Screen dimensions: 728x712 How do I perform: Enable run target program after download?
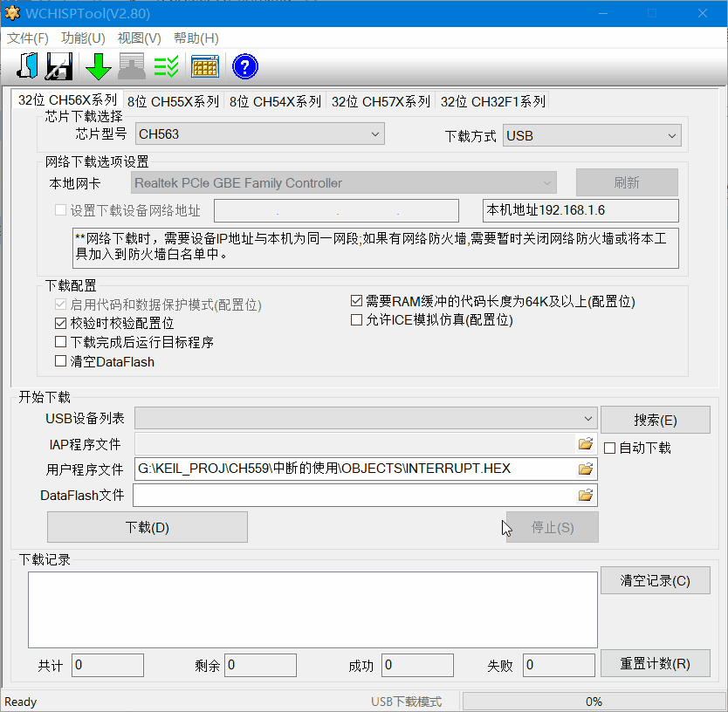point(60,342)
